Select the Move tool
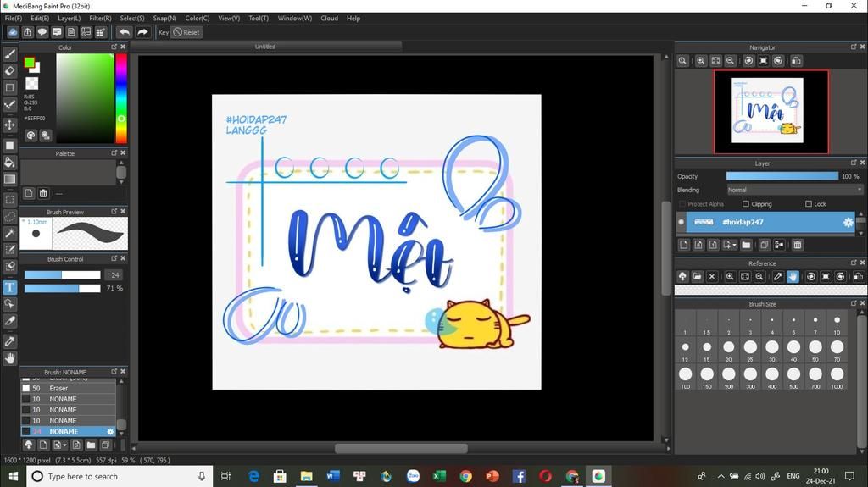This screenshot has height=487, width=868. click(x=9, y=125)
